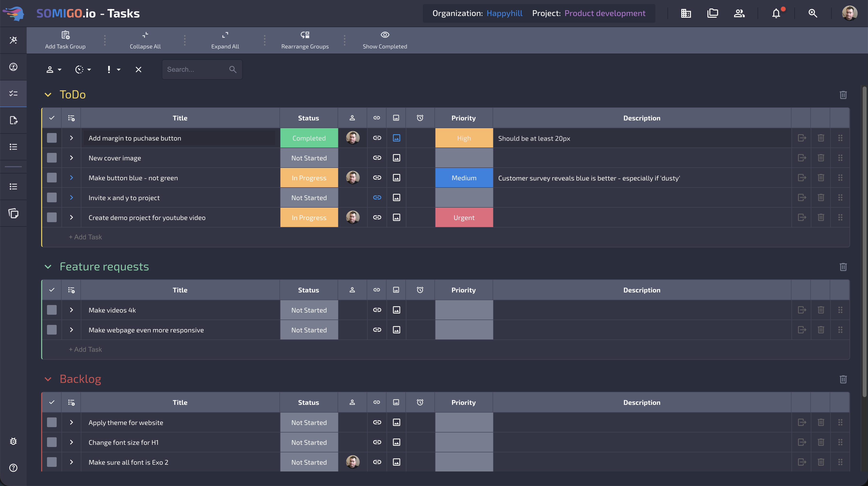Click the organization building icon

click(x=686, y=14)
